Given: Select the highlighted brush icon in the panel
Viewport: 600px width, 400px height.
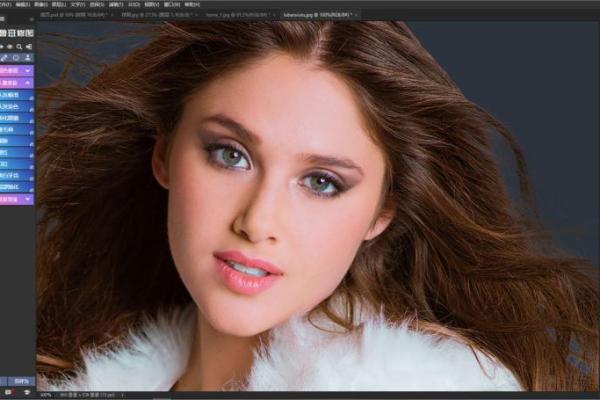Looking at the screenshot, I should click(4, 58).
